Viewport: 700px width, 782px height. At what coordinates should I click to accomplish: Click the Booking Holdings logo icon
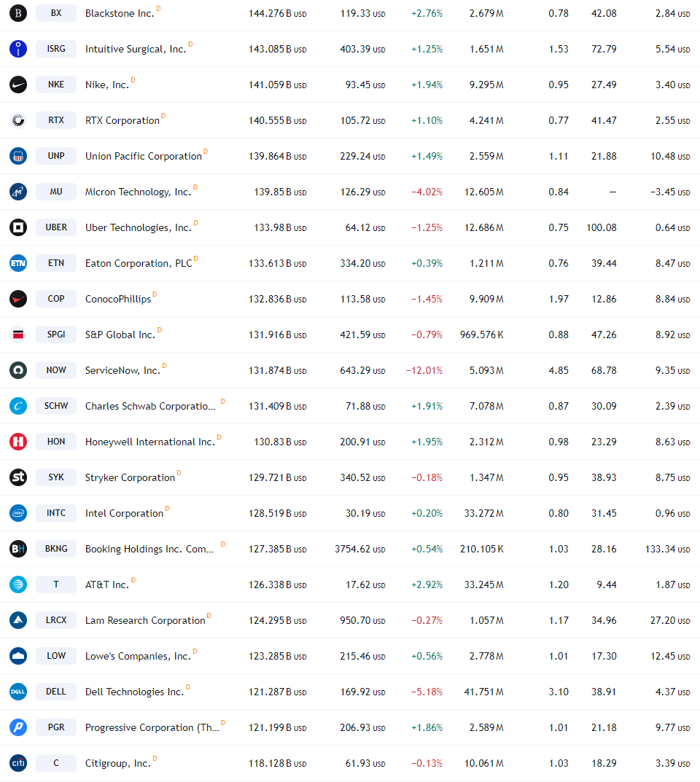click(x=18, y=549)
